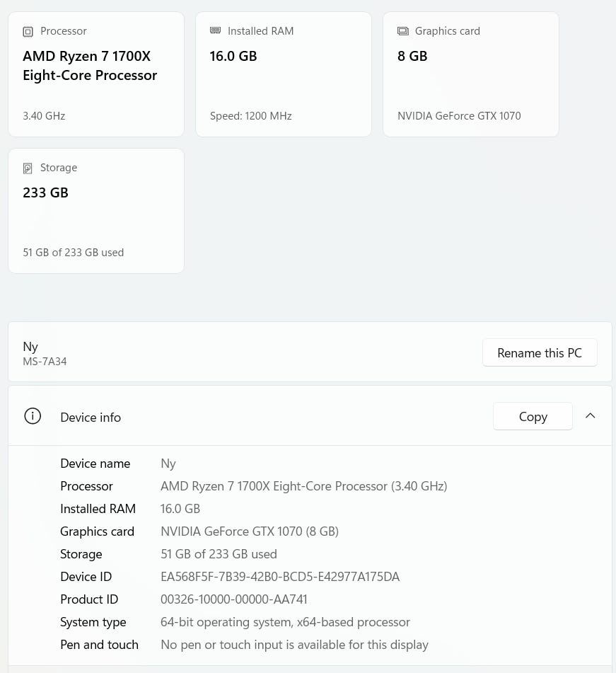Rename this PC
The height and width of the screenshot is (673, 616).
tap(540, 353)
